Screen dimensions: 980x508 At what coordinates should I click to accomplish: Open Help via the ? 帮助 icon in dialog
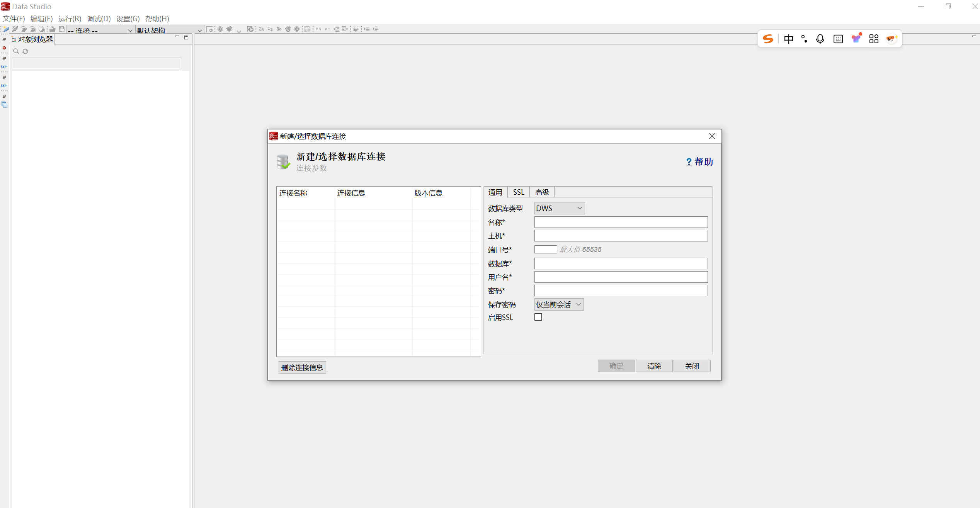click(699, 162)
